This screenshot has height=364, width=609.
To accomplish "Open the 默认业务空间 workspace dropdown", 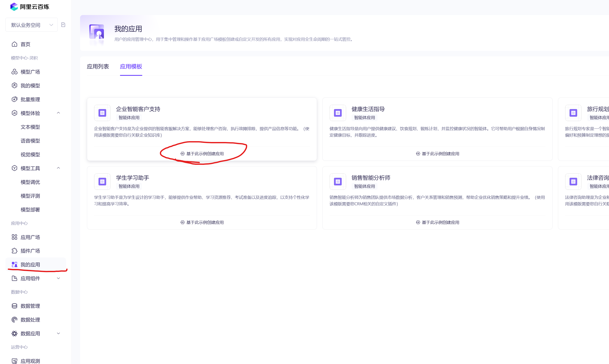I will [x=31, y=25].
